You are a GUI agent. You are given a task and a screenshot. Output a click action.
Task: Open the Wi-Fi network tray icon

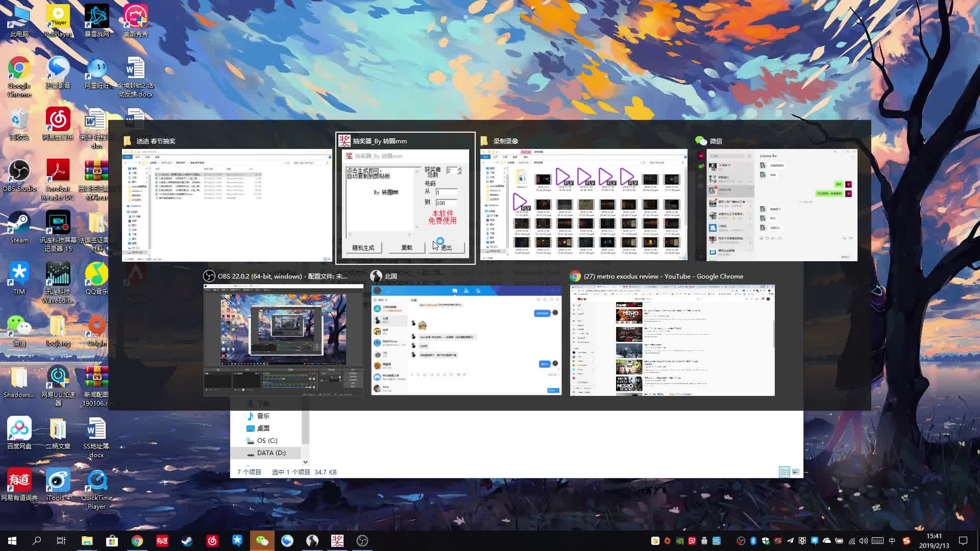click(x=851, y=541)
